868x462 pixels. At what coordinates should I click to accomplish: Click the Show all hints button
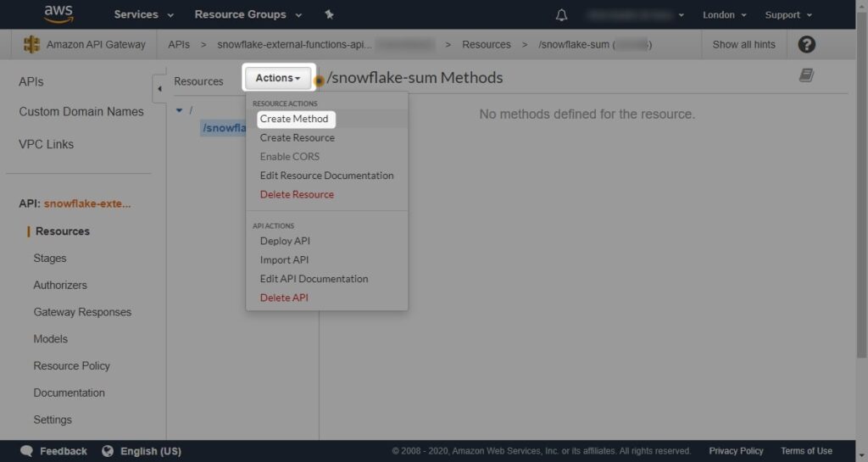pos(743,44)
